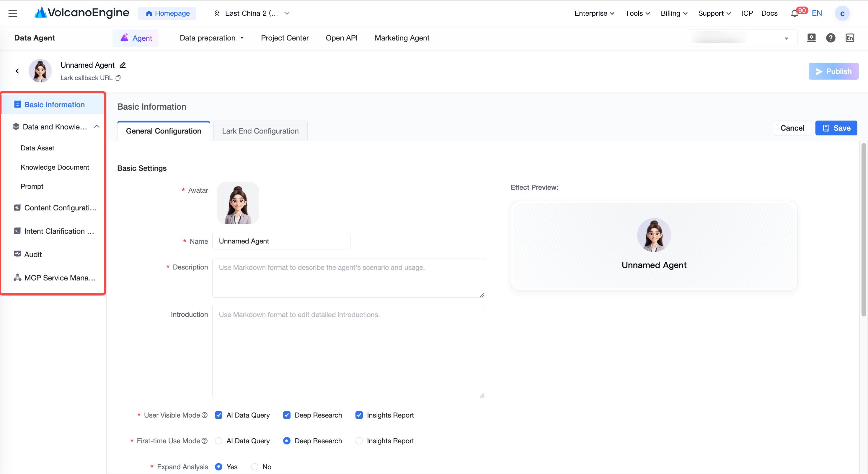Set Expand Analysis to No
Screen dimensions: 868x474
[255, 467]
